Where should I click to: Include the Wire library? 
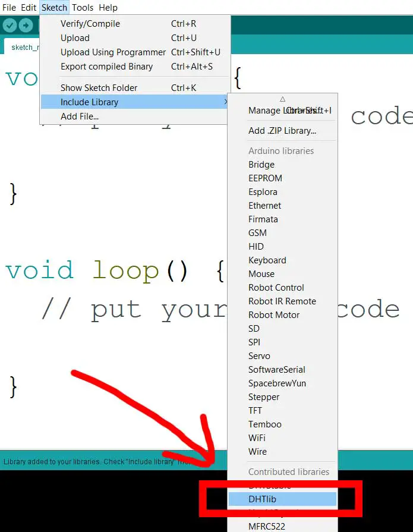282,452
